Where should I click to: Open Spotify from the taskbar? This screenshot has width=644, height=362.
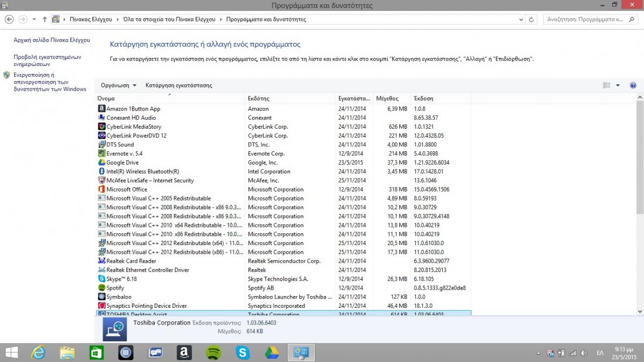pos(213,352)
